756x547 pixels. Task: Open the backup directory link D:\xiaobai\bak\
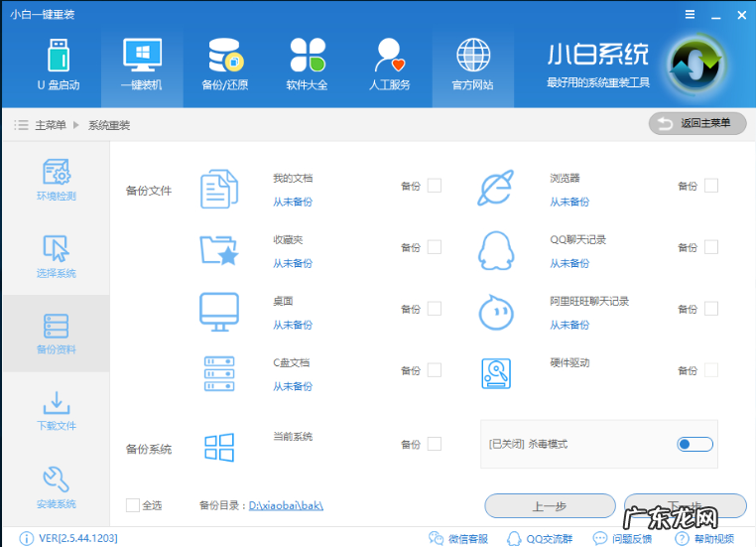[x=286, y=505]
